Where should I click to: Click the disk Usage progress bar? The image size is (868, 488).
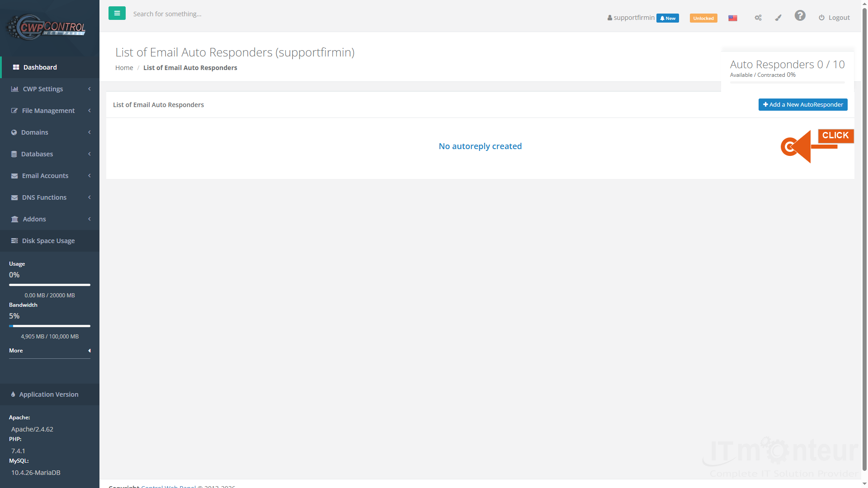[50, 285]
